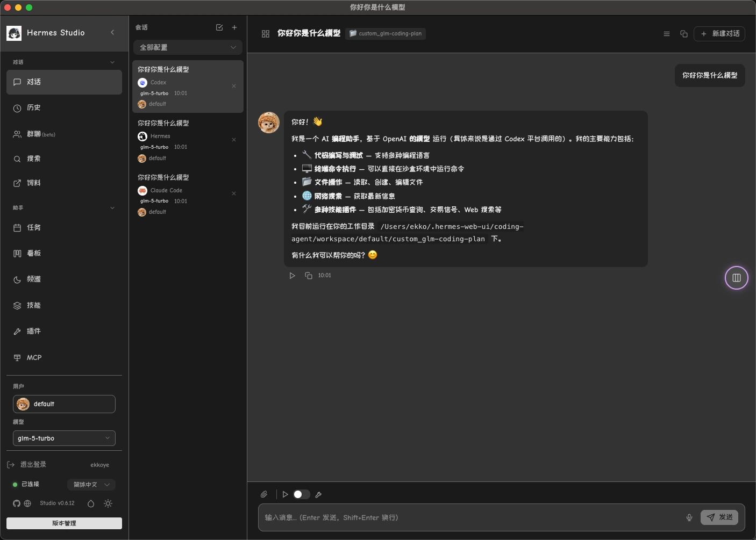Click the play icon above the input

click(x=285, y=494)
